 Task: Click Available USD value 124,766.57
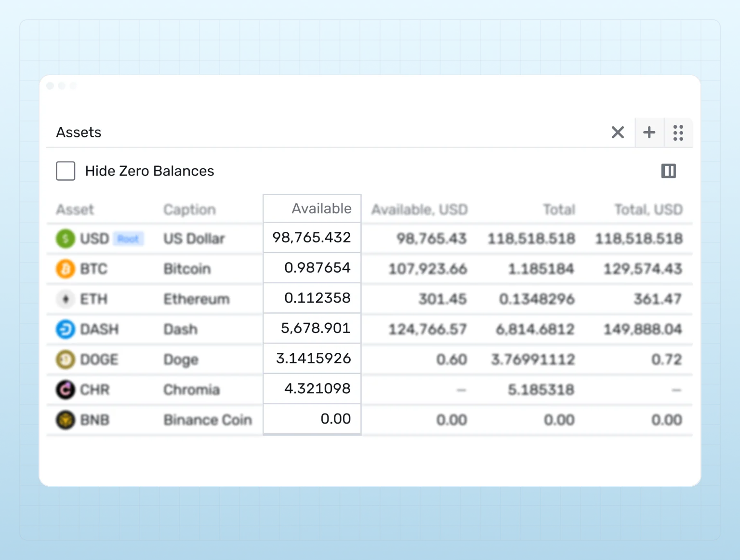(428, 330)
